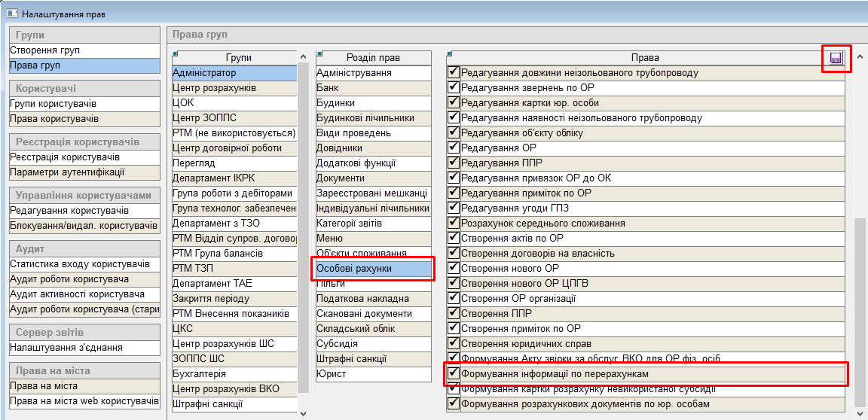Select Групи користувачів menu entry
This screenshot has width=868, height=420.
pyautogui.click(x=84, y=104)
